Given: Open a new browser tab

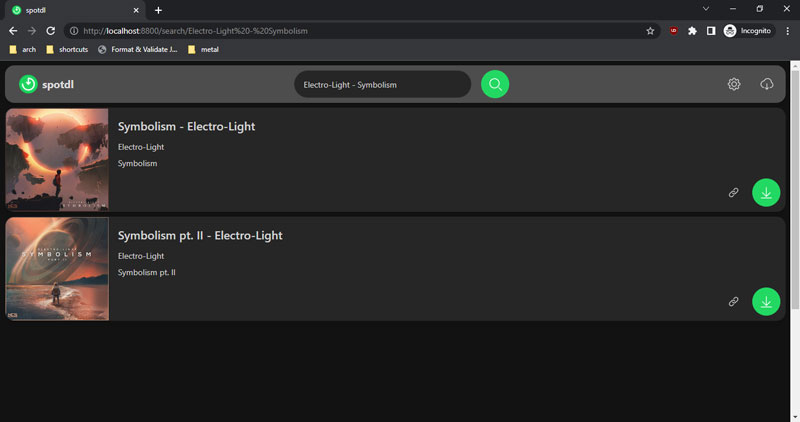Looking at the screenshot, I should pyautogui.click(x=158, y=10).
